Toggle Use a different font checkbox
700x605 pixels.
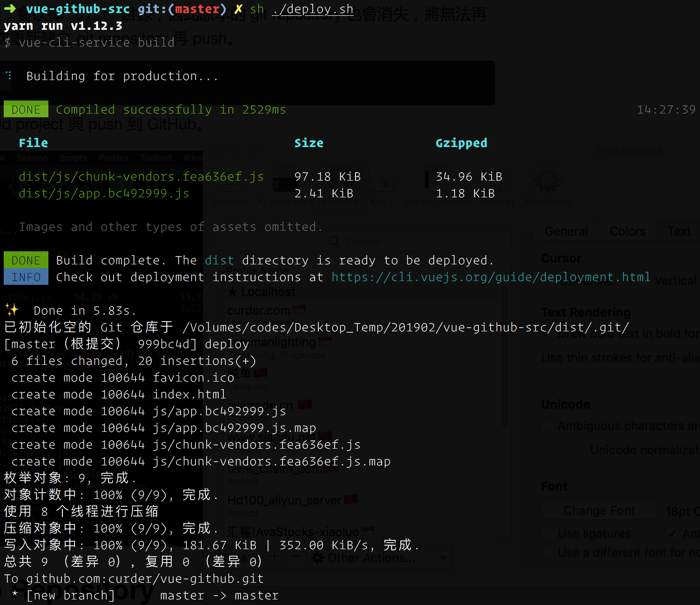tap(548, 552)
